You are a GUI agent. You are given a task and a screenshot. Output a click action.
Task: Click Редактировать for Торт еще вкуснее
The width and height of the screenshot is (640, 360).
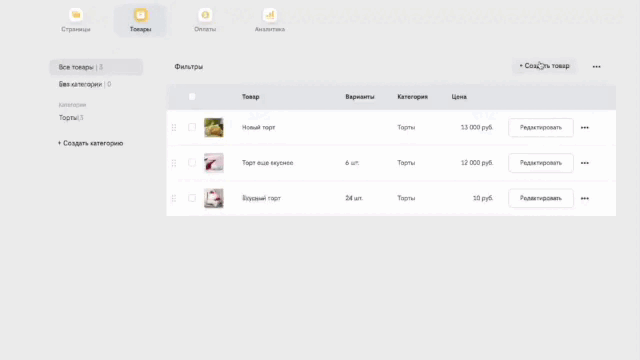541,163
